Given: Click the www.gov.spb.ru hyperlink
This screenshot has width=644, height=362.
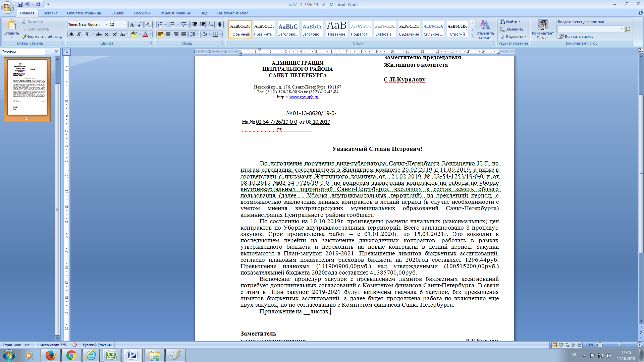Looking at the screenshot, I should 304,97.
